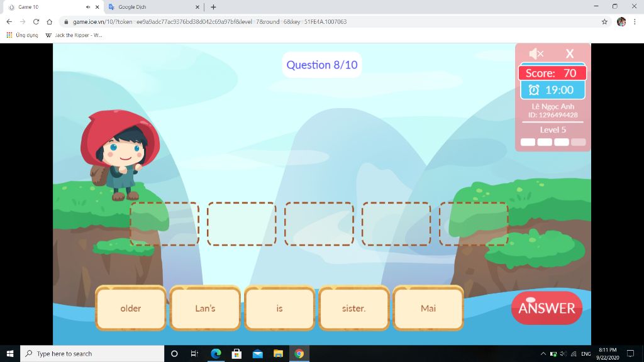Open the browser home page

pyautogui.click(x=49, y=22)
